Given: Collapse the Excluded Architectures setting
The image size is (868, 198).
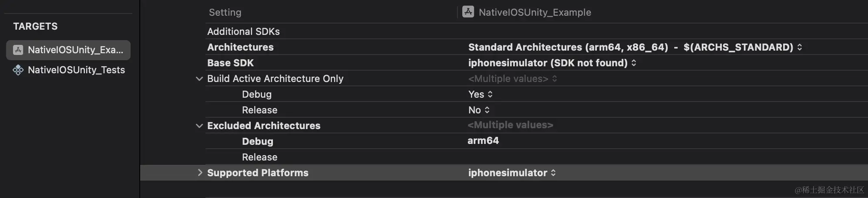Looking at the screenshot, I should [x=199, y=126].
